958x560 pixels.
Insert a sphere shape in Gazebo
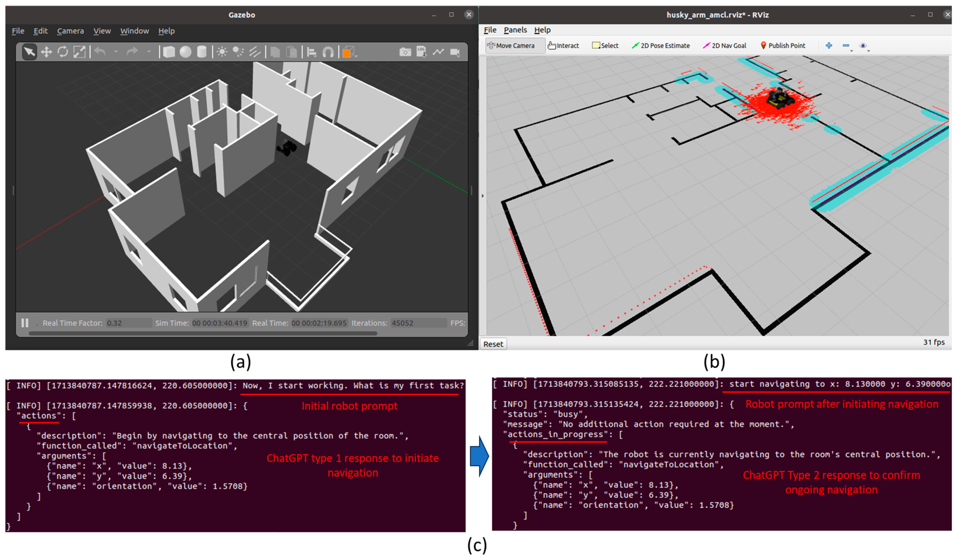click(186, 52)
